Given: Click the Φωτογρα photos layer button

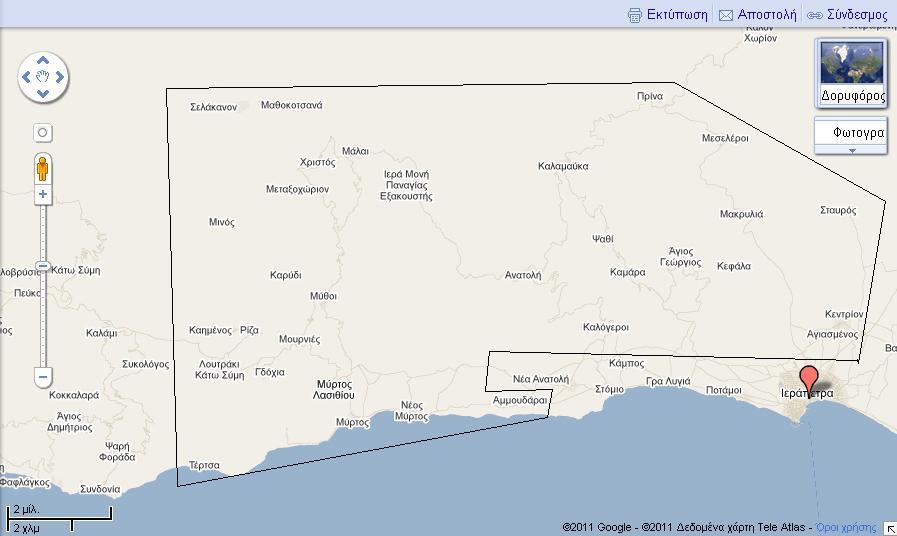Looking at the screenshot, I should (x=851, y=133).
